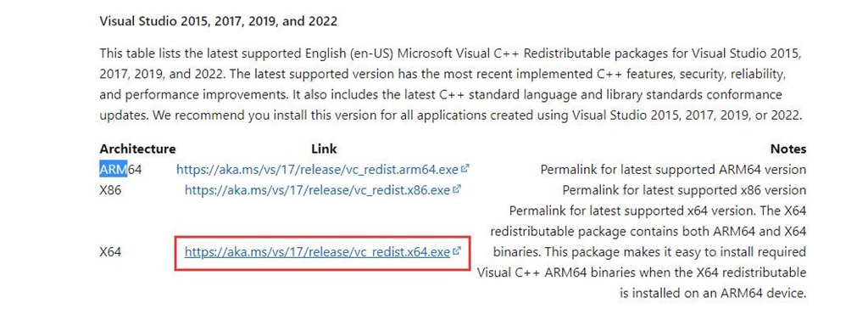Screen dimensions: 868x309
Task: Click the X86 architecture cell
Action: pos(110,190)
